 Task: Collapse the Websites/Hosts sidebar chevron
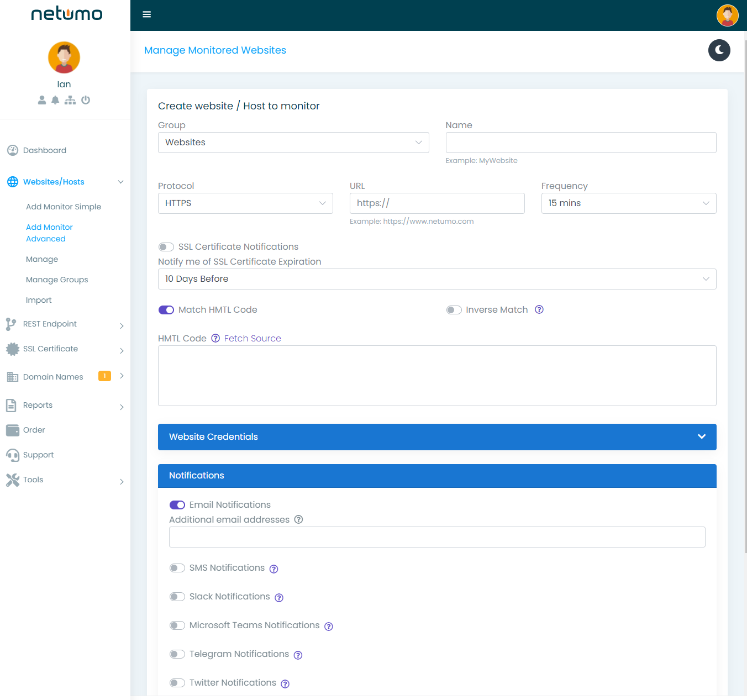point(120,182)
